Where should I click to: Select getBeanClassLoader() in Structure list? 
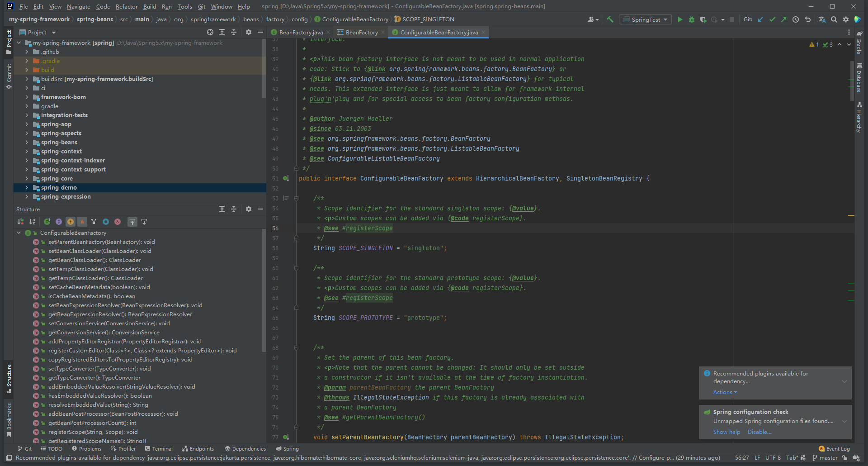click(x=94, y=260)
